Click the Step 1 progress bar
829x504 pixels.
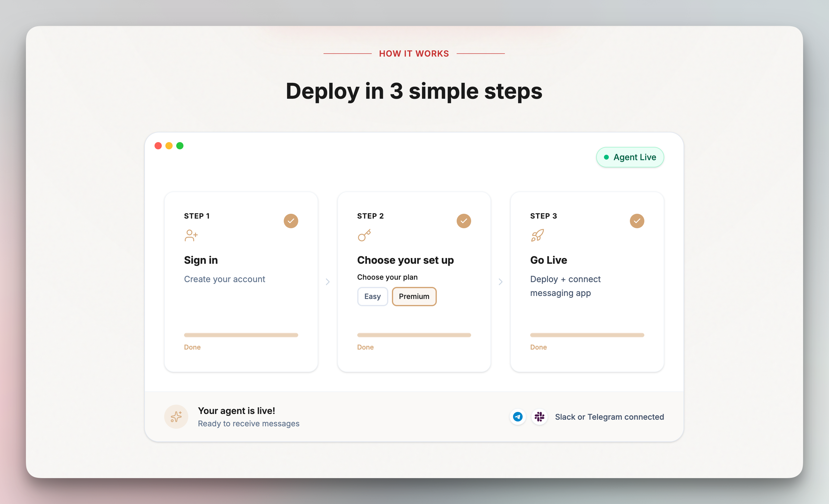[x=241, y=335]
